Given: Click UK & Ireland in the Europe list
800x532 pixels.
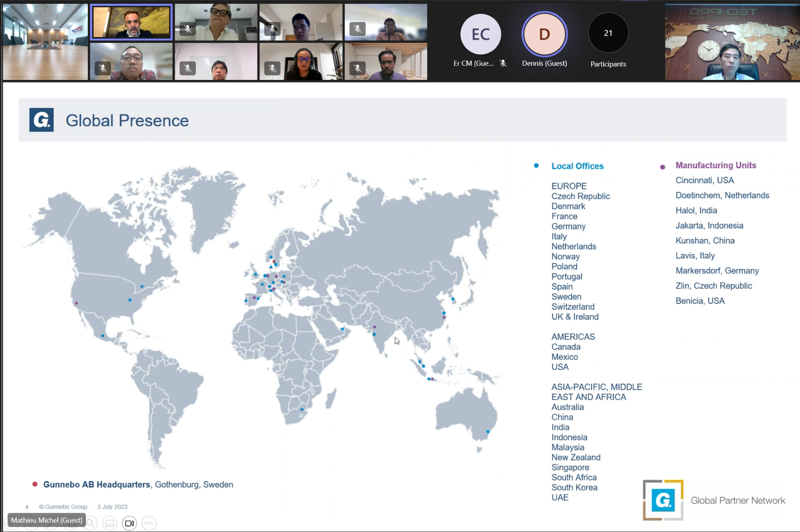Looking at the screenshot, I should tap(575, 317).
